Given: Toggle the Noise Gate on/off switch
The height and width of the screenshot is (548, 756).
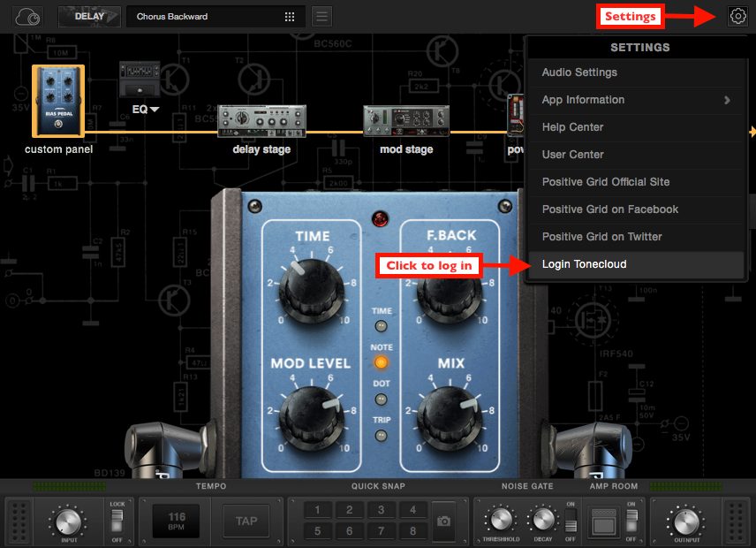Looking at the screenshot, I should pos(570,521).
